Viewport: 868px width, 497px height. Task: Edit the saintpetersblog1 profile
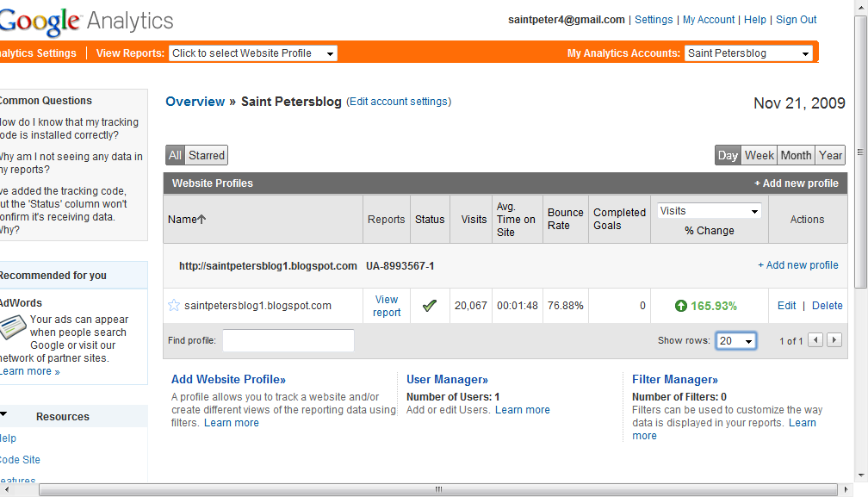(786, 306)
